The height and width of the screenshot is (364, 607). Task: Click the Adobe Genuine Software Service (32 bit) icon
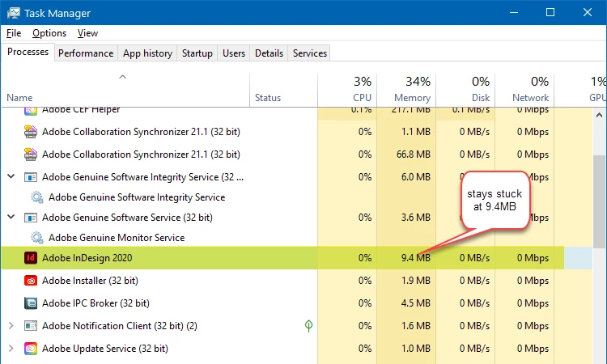point(31,218)
